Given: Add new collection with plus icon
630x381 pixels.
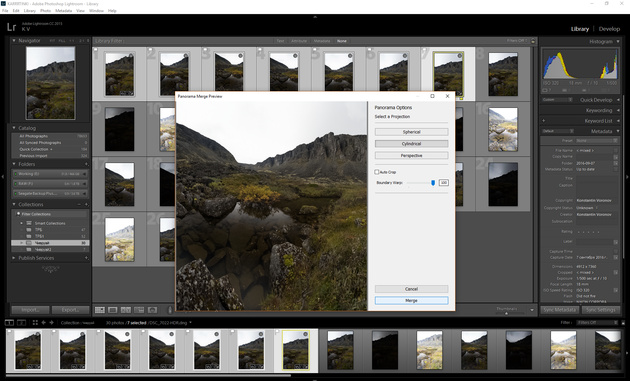Looking at the screenshot, I should 86,204.
